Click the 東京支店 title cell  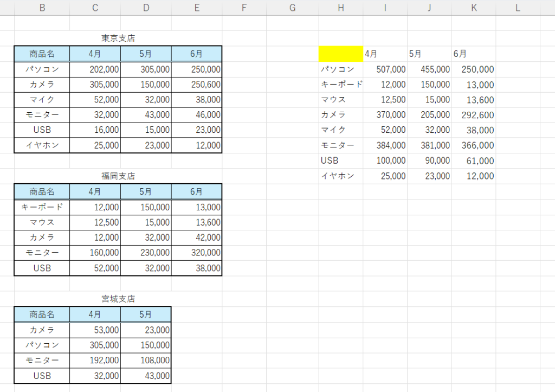point(118,38)
